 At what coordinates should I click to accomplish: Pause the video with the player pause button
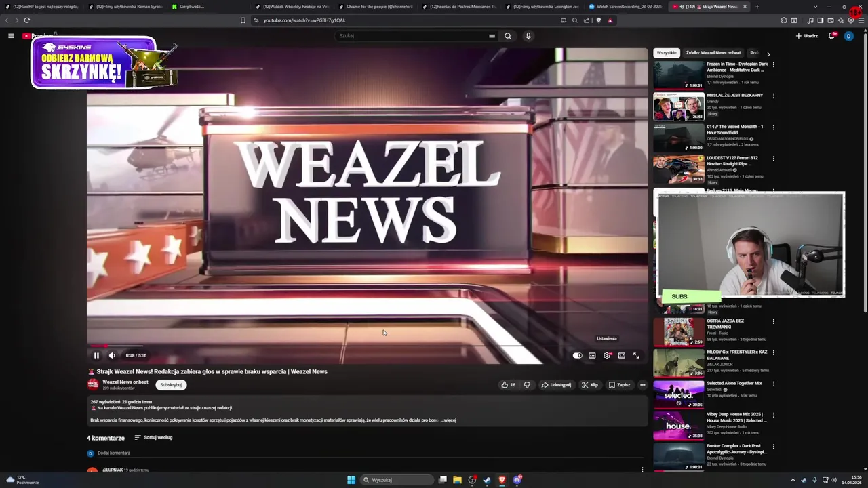96,355
